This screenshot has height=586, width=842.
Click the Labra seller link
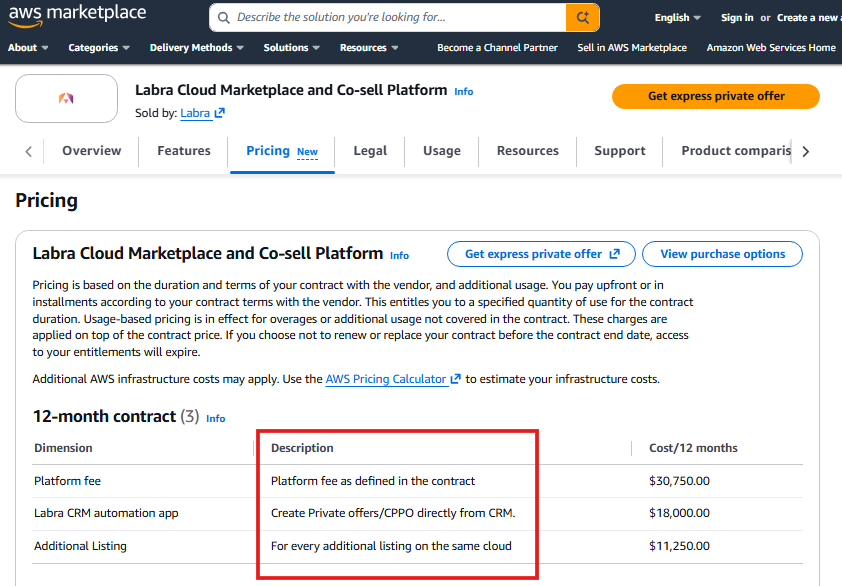pos(195,113)
